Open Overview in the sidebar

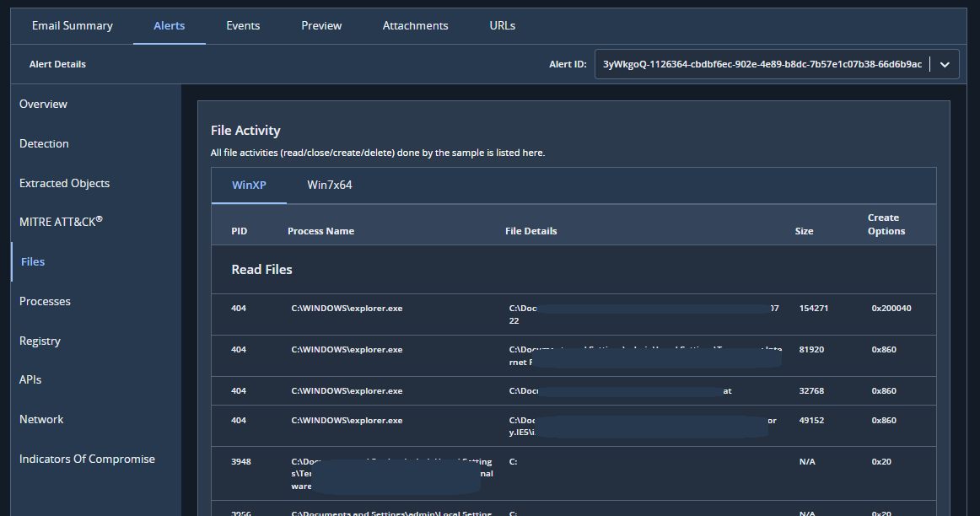[43, 104]
